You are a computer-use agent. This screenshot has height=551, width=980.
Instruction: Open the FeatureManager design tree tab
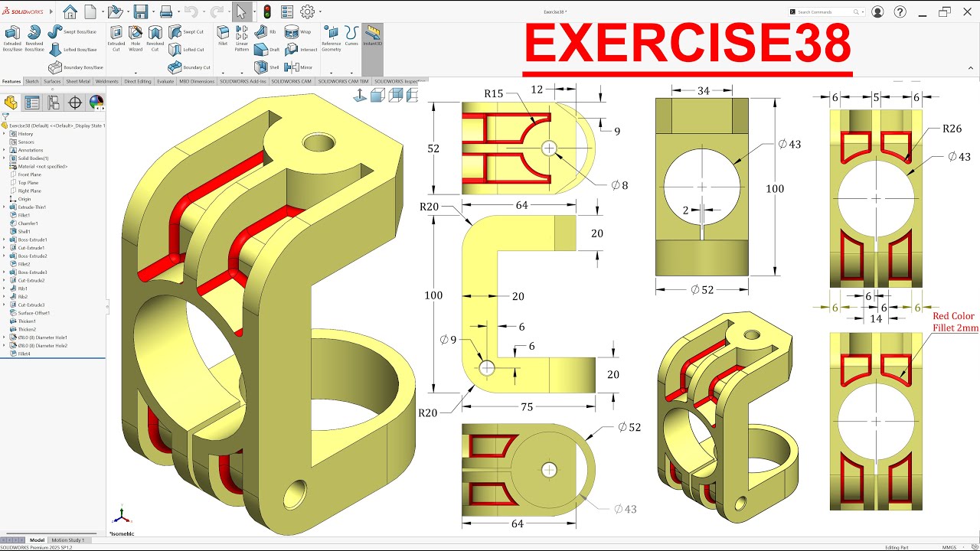click(11, 103)
